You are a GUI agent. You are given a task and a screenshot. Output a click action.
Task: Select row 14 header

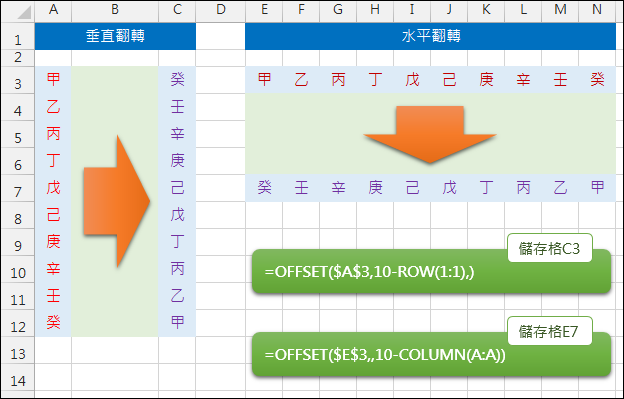18,378
